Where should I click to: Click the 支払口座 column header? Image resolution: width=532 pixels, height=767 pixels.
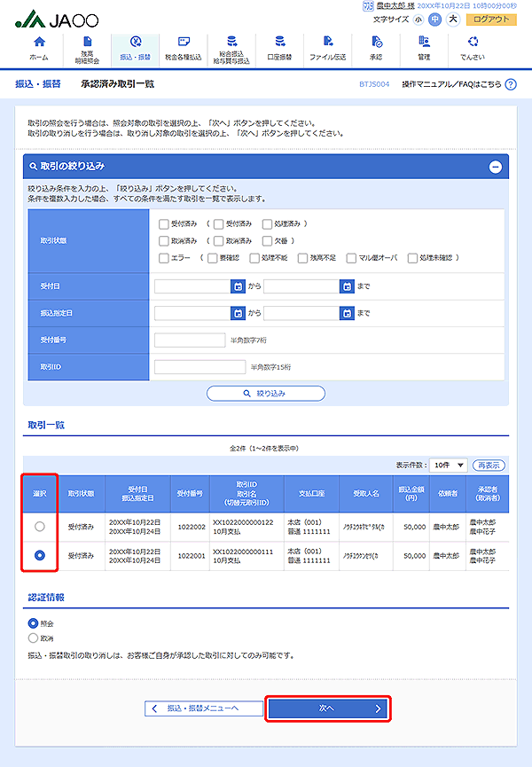tap(311, 494)
